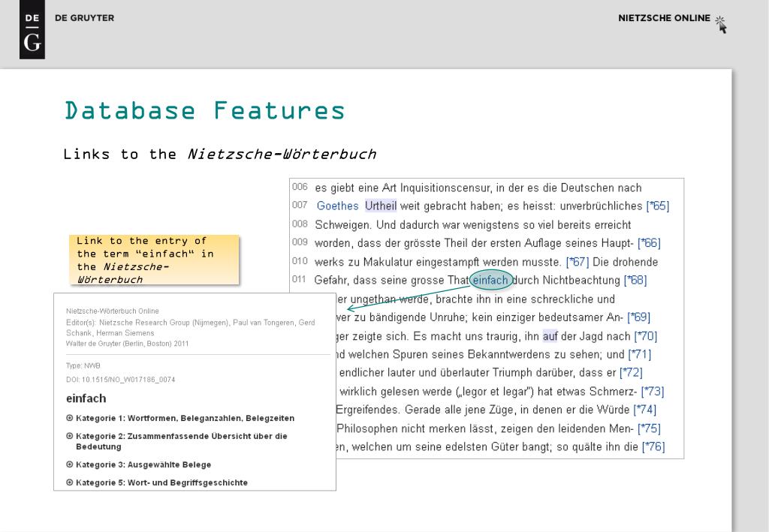Viewport: 769px width, 532px height.
Task: Open footnote reference [*71]
Action: 640,355
